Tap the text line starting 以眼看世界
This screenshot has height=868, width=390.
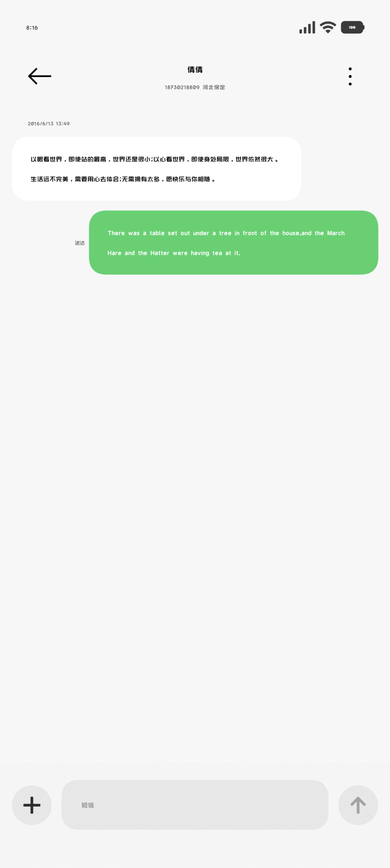pyautogui.click(x=155, y=159)
